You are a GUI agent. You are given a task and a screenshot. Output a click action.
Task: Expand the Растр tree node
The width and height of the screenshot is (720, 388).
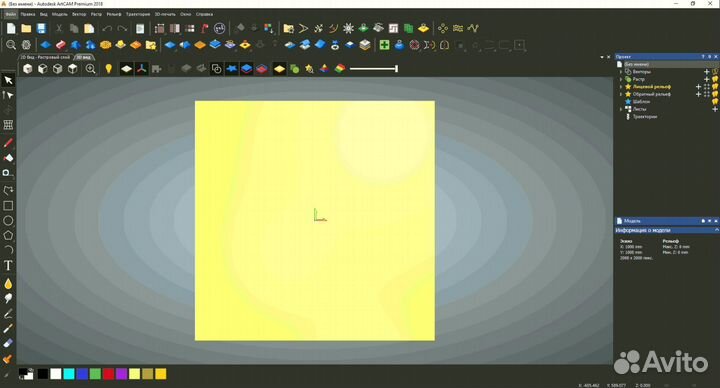tap(621, 79)
